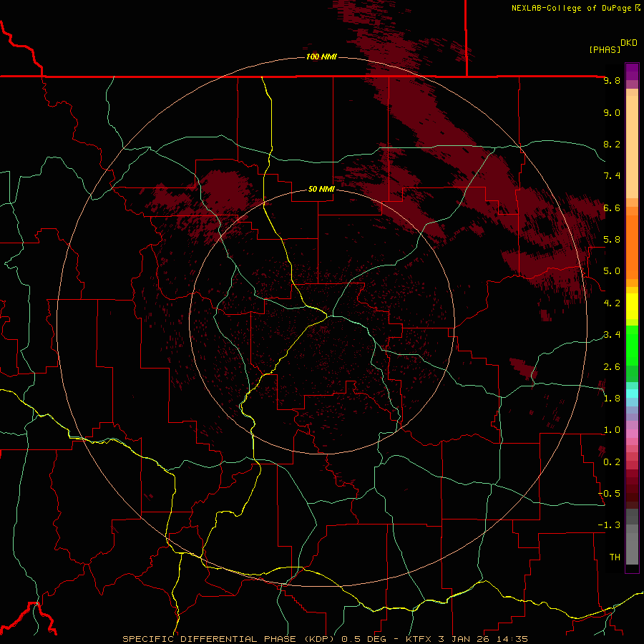644x644 pixels.
Task: Click the 100 NMI range ring label
Action: (x=321, y=57)
